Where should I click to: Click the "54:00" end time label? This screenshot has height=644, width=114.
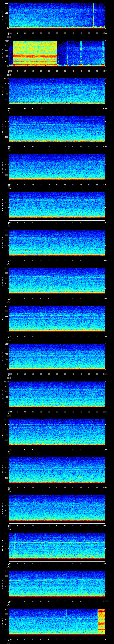105,374
